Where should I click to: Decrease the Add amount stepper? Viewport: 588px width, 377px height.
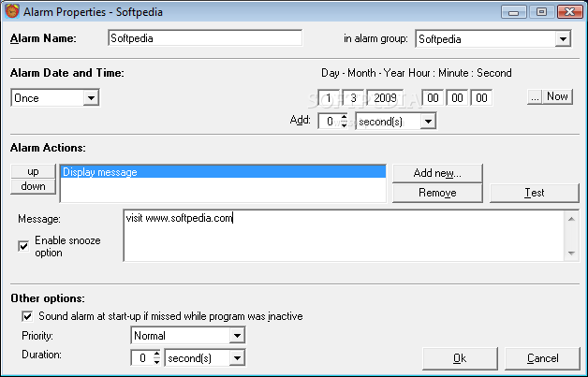(344, 125)
